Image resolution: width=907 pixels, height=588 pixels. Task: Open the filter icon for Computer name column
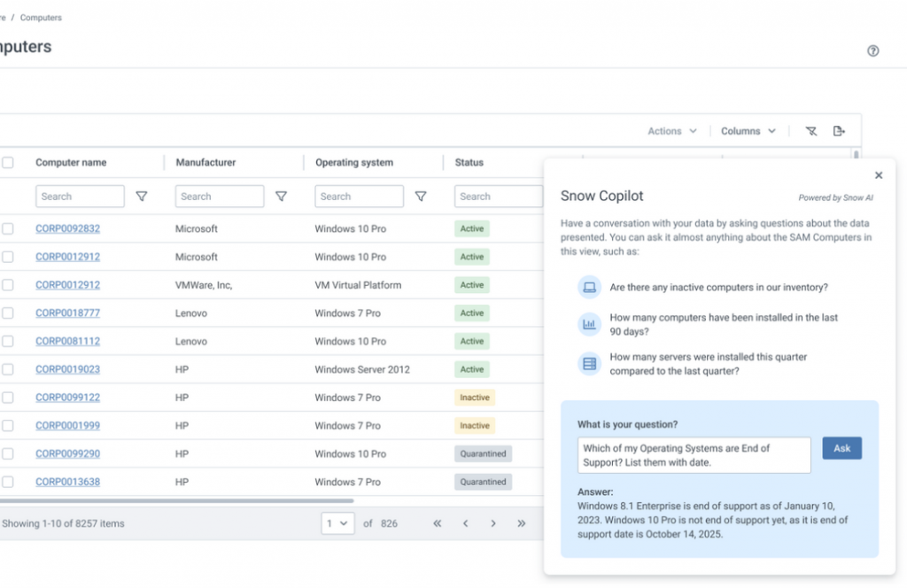click(x=142, y=196)
